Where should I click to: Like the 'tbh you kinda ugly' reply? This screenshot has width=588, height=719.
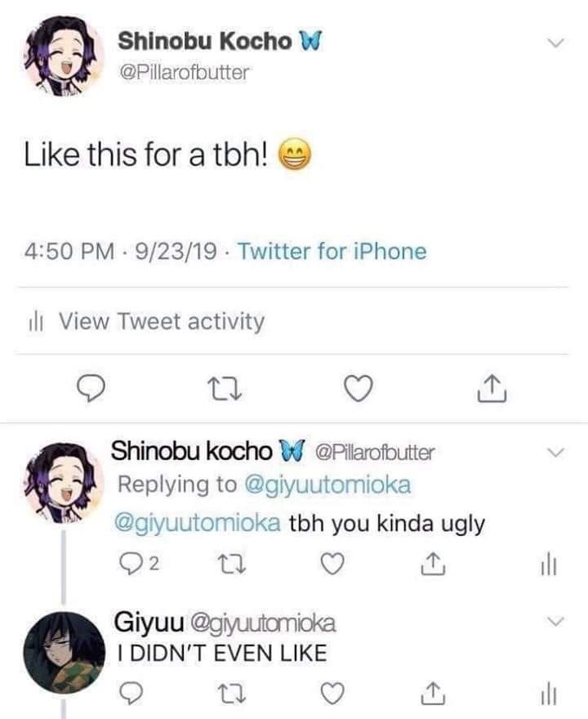(x=331, y=564)
